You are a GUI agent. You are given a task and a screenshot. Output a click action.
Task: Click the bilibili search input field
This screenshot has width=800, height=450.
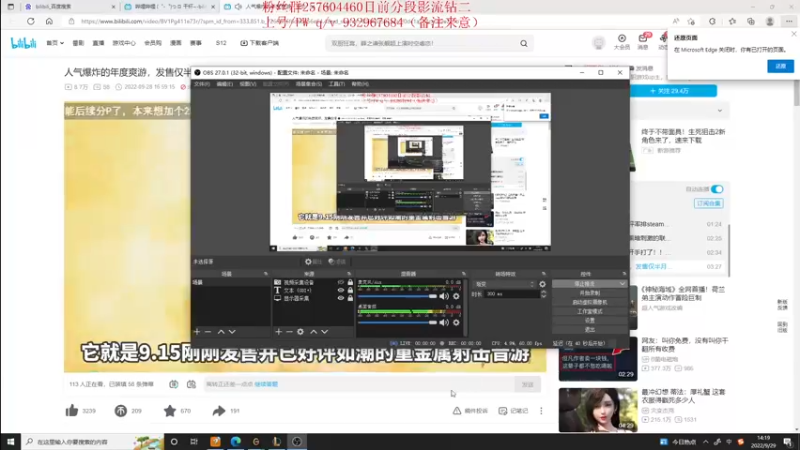click(x=422, y=43)
